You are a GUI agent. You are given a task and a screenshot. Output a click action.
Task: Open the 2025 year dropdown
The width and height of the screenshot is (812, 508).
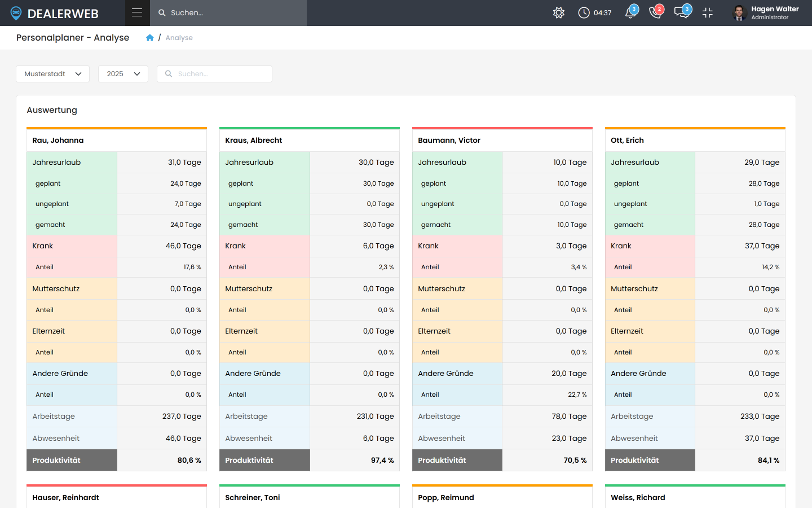pyautogui.click(x=123, y=74)
